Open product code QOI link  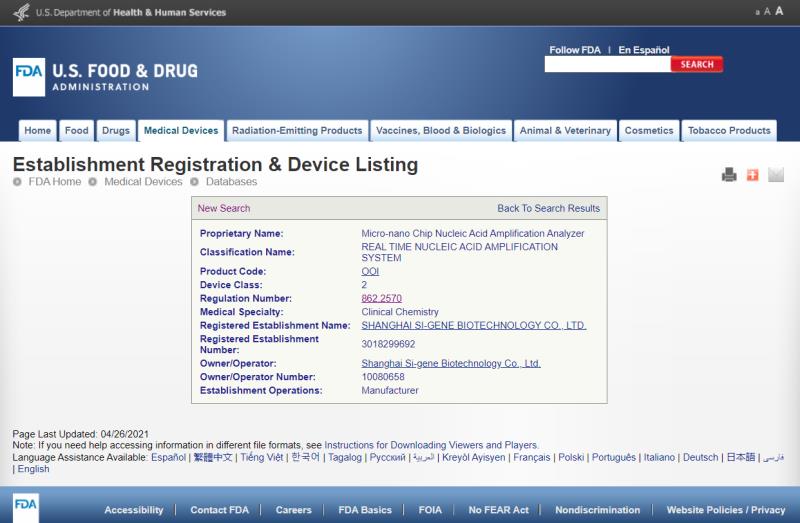click(370, 271)
